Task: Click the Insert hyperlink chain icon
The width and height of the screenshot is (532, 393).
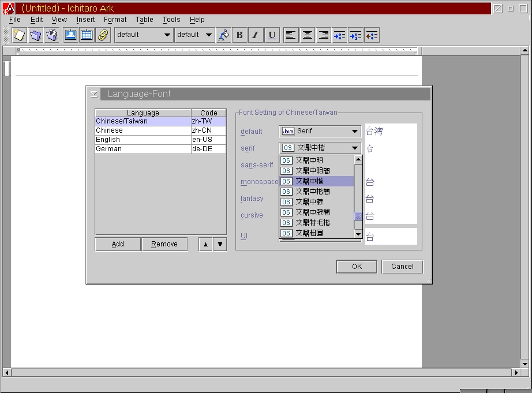Action: click(103, 35)
